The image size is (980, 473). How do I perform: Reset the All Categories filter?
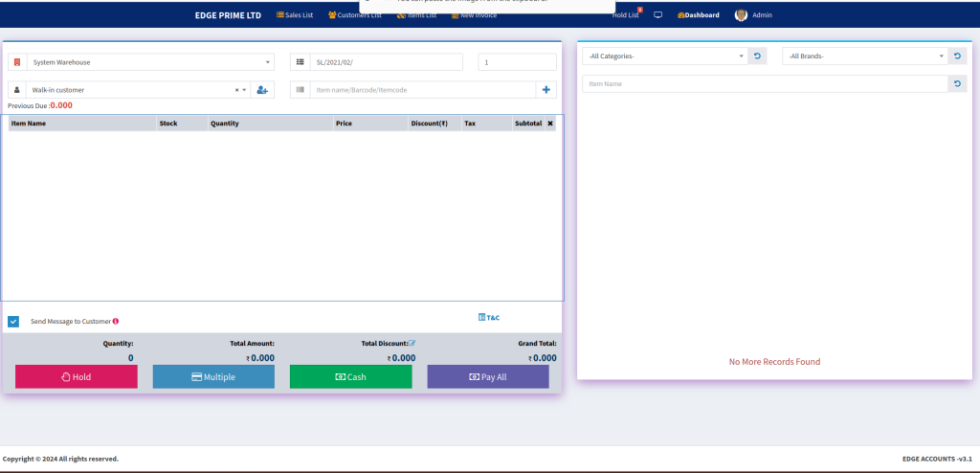pos(757,56)
